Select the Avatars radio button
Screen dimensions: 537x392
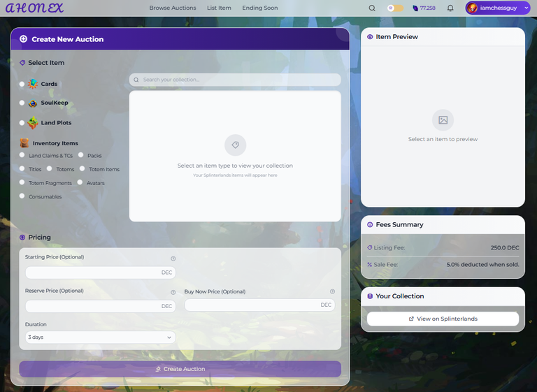(x=80, y=182)
